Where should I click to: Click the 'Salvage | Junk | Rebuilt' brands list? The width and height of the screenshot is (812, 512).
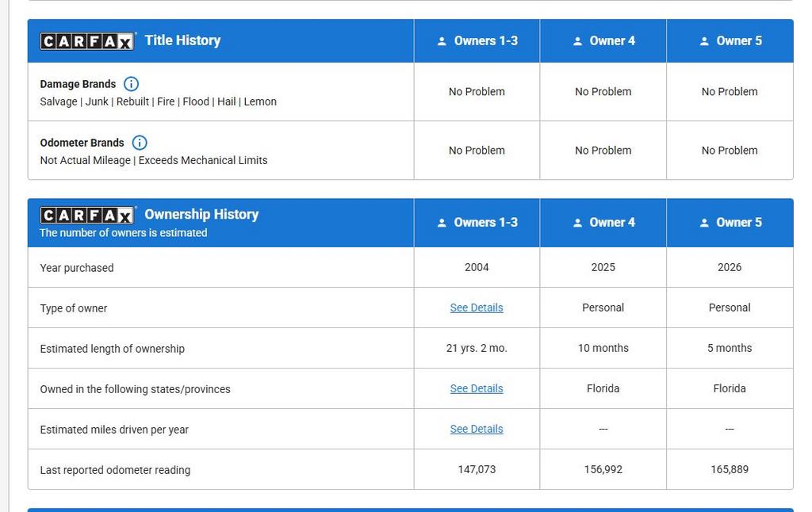[x=158, y=101]
